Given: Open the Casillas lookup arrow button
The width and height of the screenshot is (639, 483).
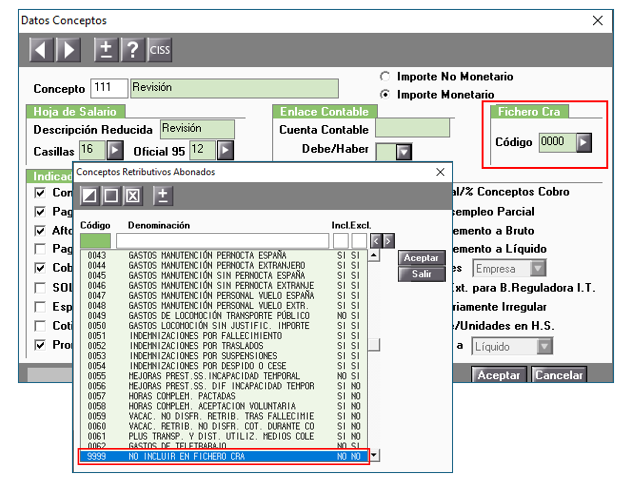Looking at the screenshot, I should (115, 150).
